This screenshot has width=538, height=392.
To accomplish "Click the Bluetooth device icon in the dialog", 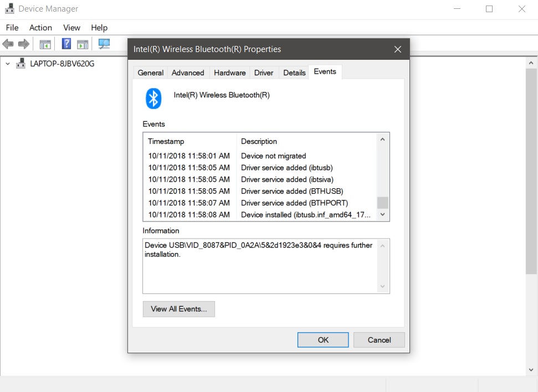I will click(x=153, y=98).
